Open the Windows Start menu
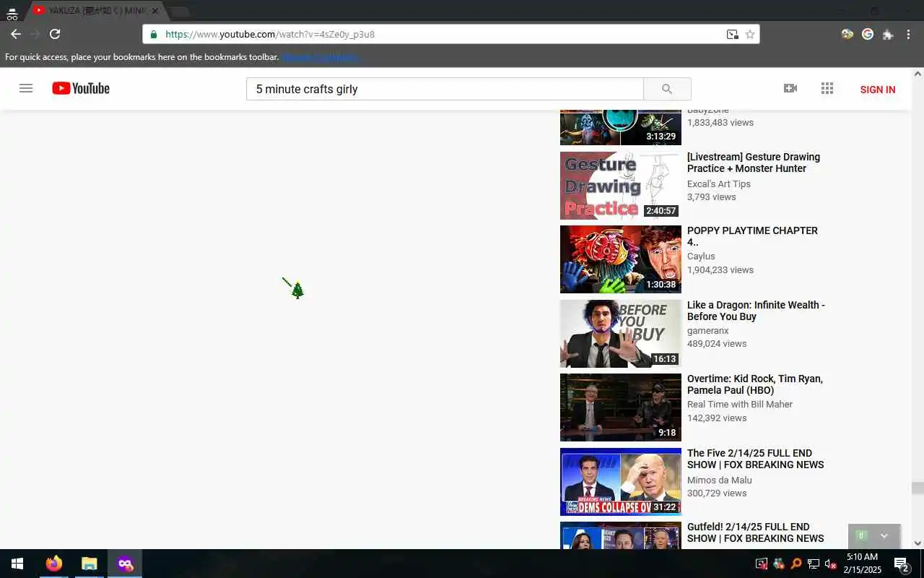924x578 pixels. point(17,564)
